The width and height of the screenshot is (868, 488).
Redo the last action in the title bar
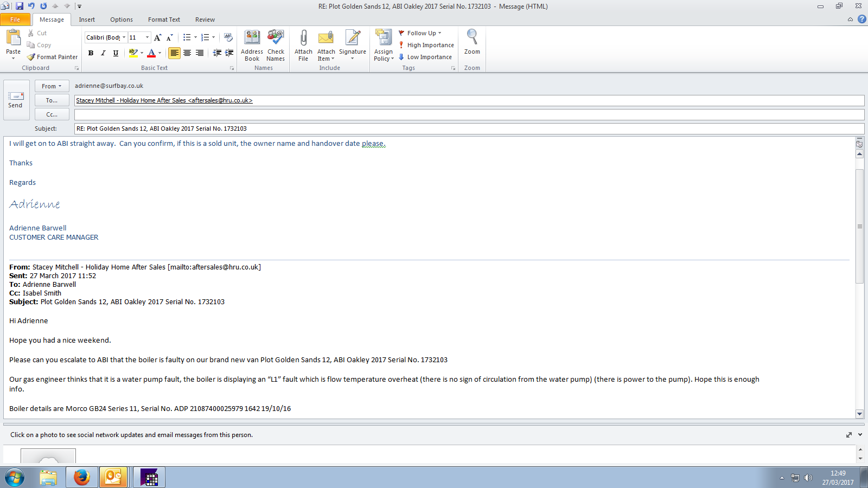pos(43,6)
